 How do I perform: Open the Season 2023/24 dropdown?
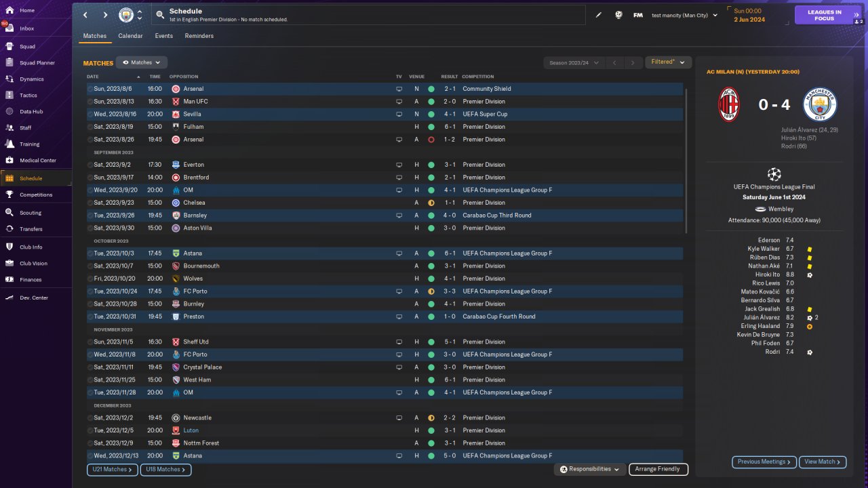tap(574, 63)
